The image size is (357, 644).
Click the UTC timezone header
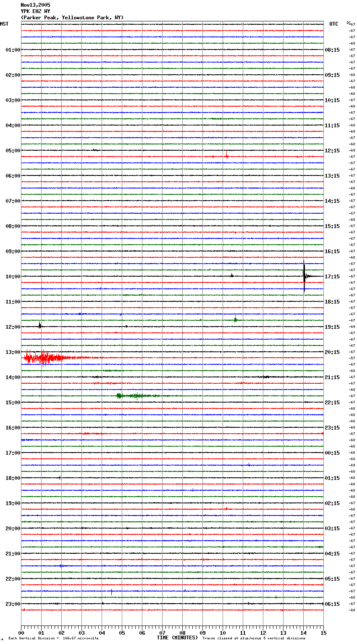pyautogui.click(x=334, y=24)
